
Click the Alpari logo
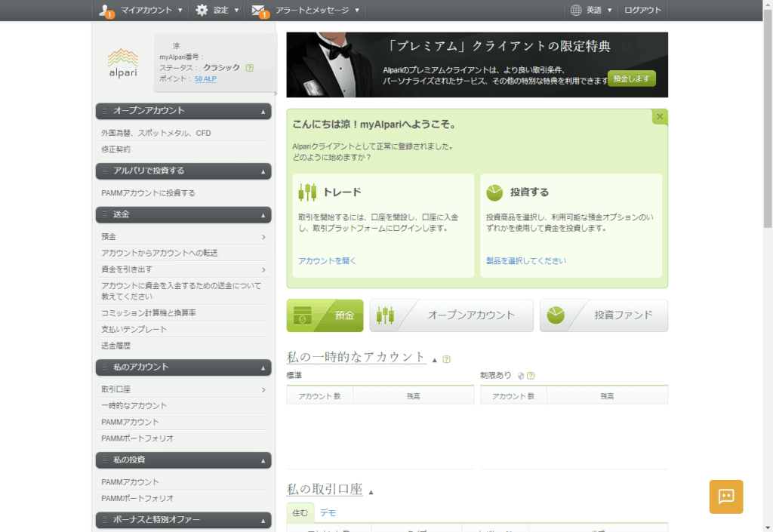click(123, 63)
